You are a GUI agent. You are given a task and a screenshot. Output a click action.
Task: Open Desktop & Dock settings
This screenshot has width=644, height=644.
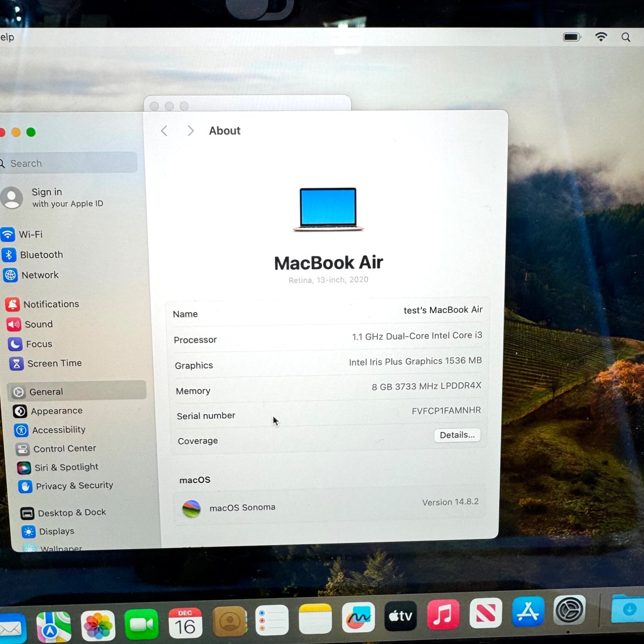point(71,513)
